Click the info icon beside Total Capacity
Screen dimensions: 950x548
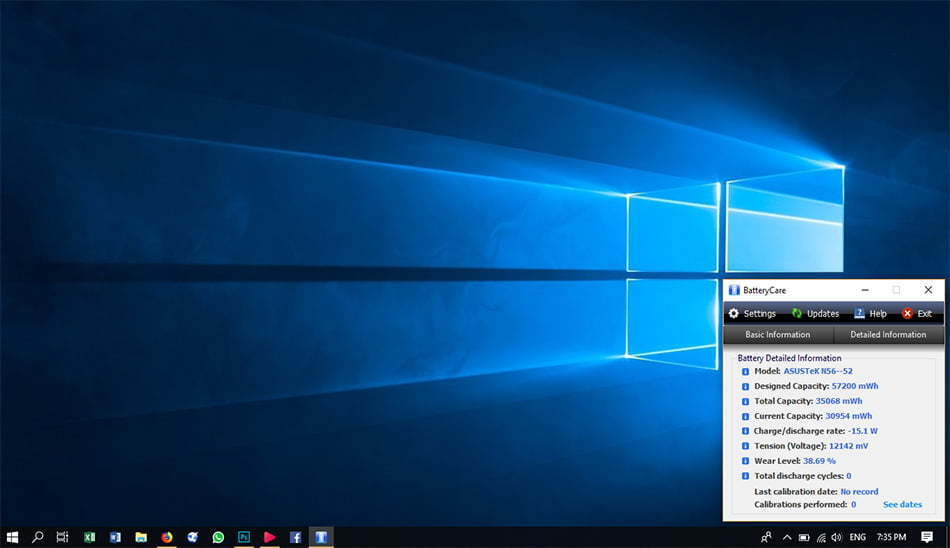[x=745, y=401]
